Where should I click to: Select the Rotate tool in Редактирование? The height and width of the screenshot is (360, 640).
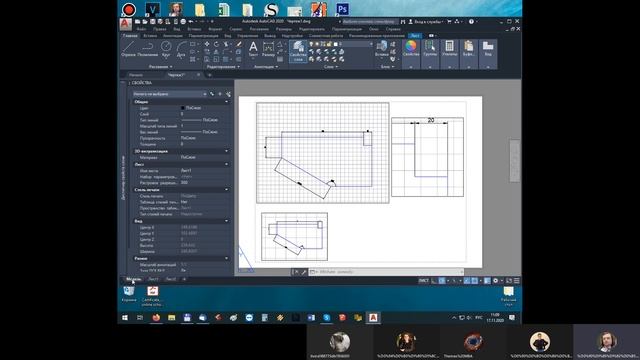point(216,44)
